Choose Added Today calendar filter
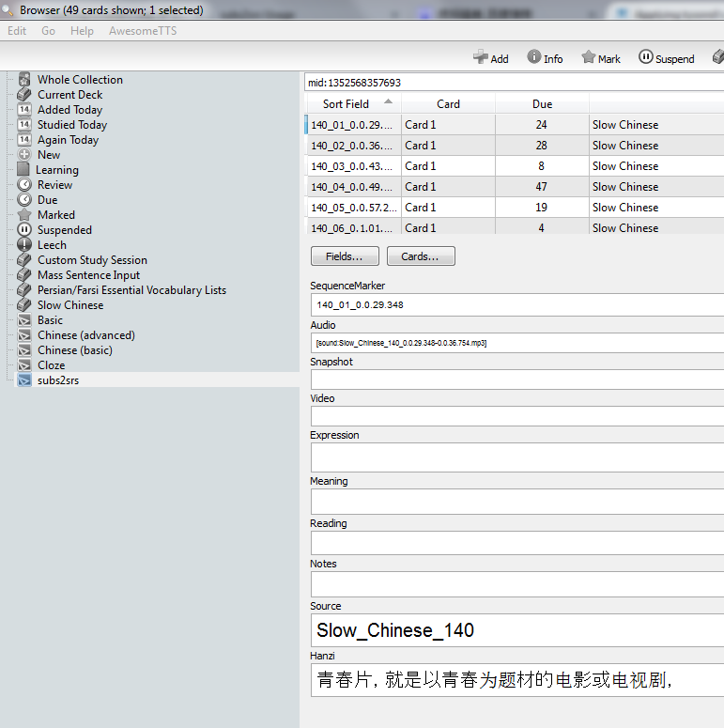Viewport: 724px width, 728px height. click(69, 110)
